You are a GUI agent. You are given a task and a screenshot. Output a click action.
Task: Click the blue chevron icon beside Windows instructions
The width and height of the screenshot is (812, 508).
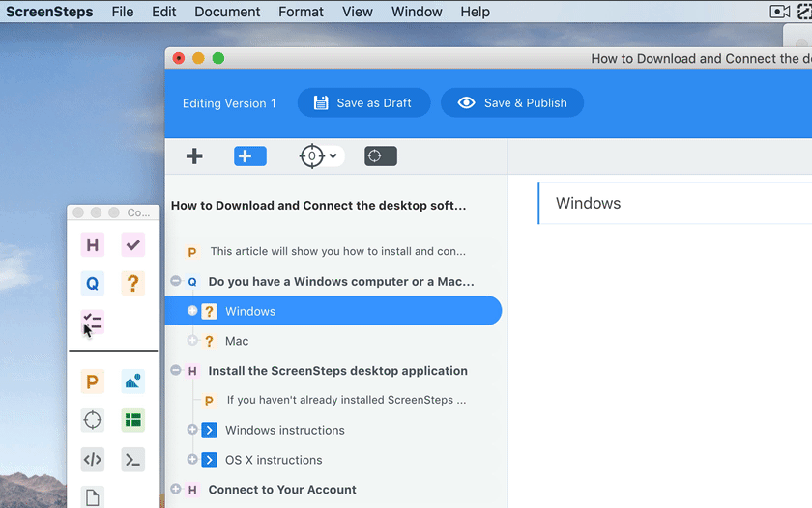click(x=209, y=430)
